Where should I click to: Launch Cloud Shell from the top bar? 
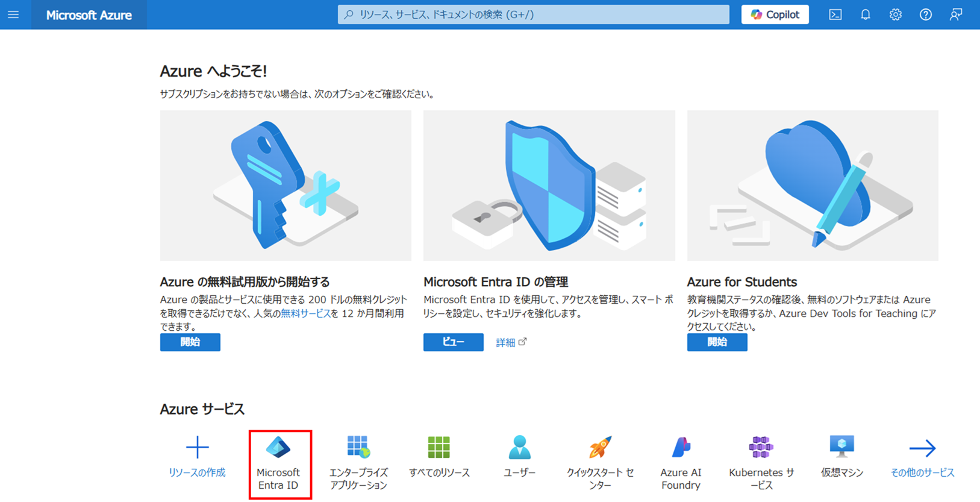pyautogui.click(x=835, y=14)
